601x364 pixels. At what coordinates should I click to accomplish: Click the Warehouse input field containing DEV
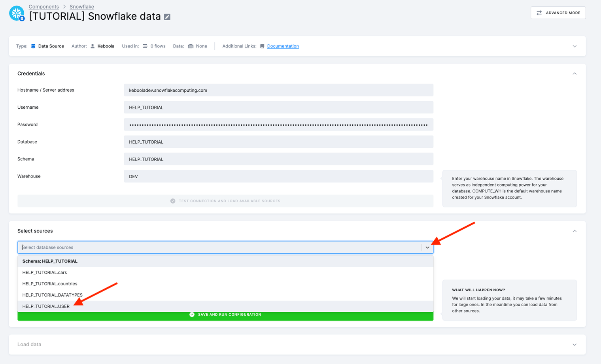click(278, 176)
